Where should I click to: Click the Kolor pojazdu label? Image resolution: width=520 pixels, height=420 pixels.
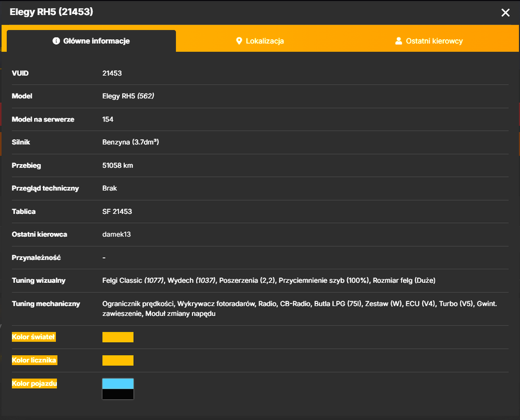click(x=35, y=383)
